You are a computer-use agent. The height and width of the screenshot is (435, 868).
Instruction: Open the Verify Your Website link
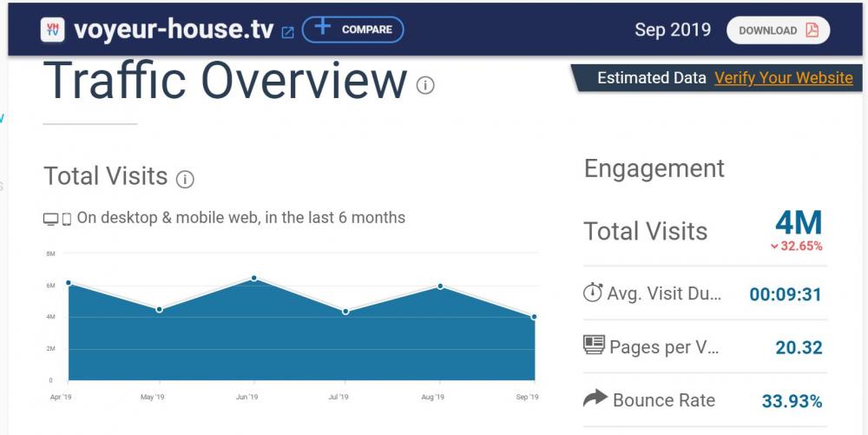click(x=783, y=78)
